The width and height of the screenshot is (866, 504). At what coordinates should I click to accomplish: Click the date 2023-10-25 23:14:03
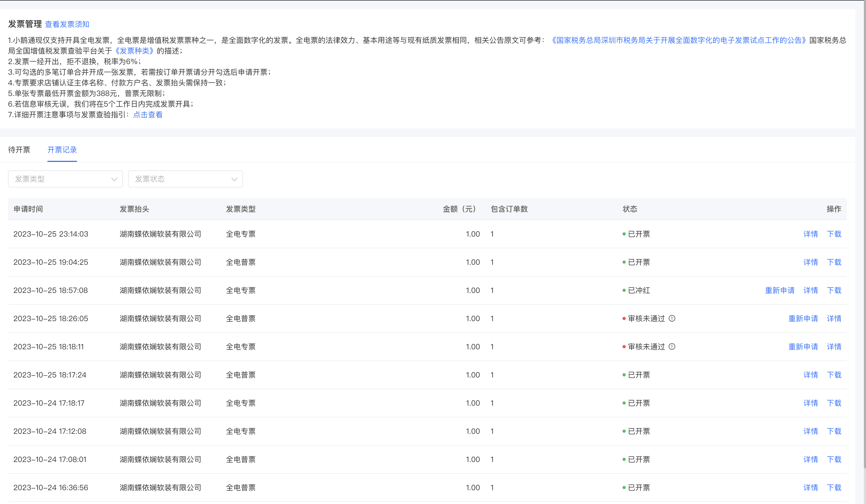coord(51,234)
